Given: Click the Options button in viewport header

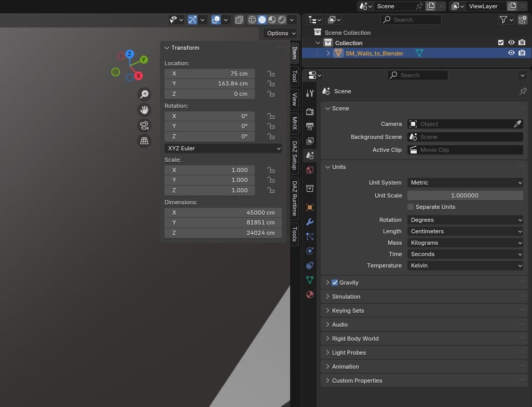Looking at the screenshot, I should pyautogui.click(x=281, y=33).
